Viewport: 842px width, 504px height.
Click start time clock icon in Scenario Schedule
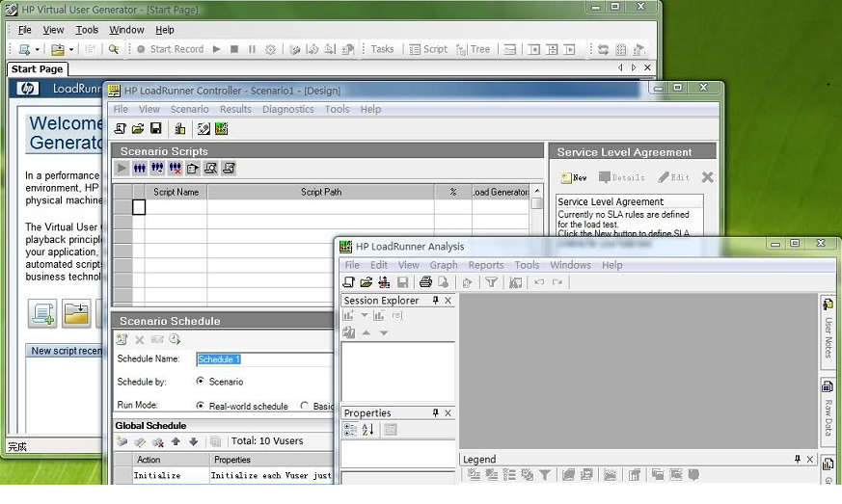click(175, 339)
